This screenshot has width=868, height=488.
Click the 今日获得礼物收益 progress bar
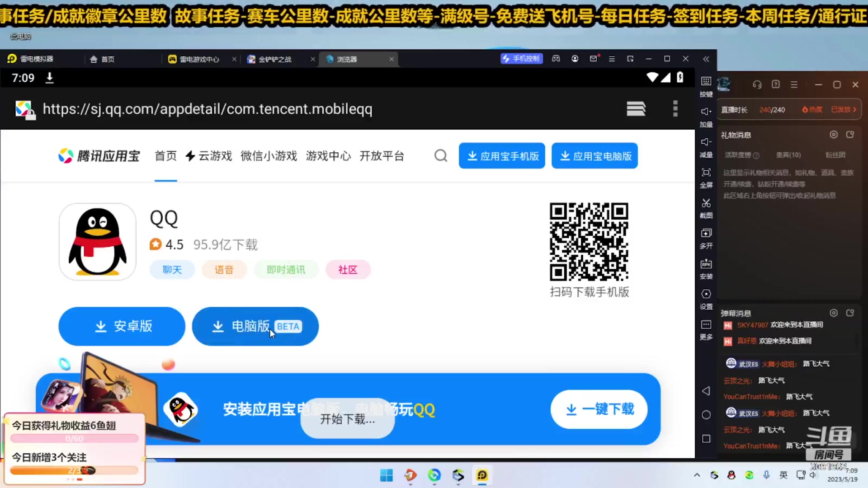click(74, 438)
